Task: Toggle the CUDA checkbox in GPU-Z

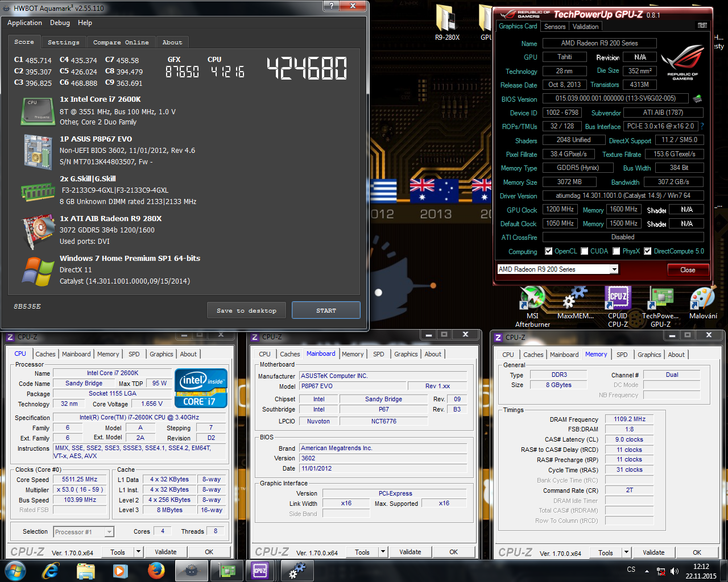Action: point(584,251)
